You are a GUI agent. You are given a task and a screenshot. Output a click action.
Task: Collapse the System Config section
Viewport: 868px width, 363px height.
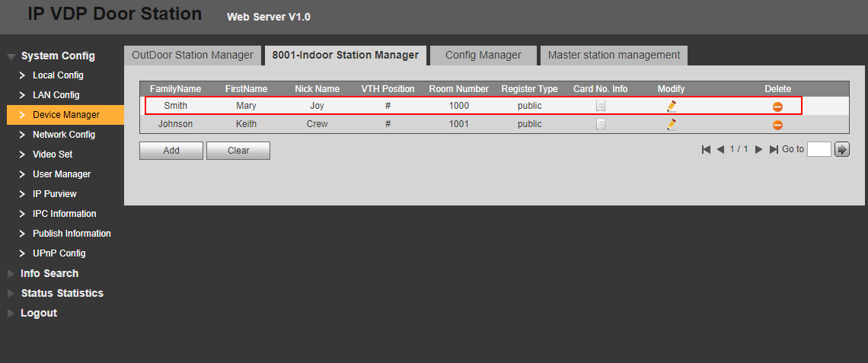[58, 56]
